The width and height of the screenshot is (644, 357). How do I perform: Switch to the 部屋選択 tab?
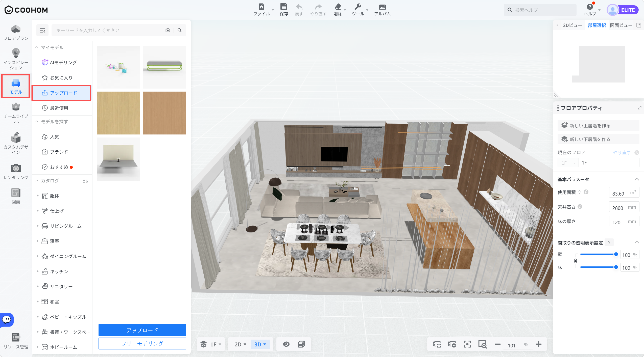click(597, 25)
